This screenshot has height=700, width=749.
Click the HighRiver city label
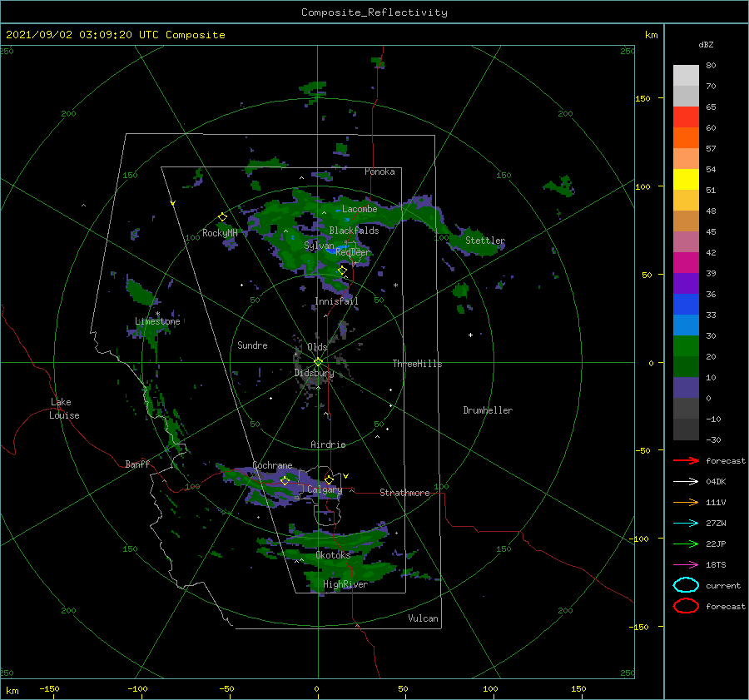(345, 584)
